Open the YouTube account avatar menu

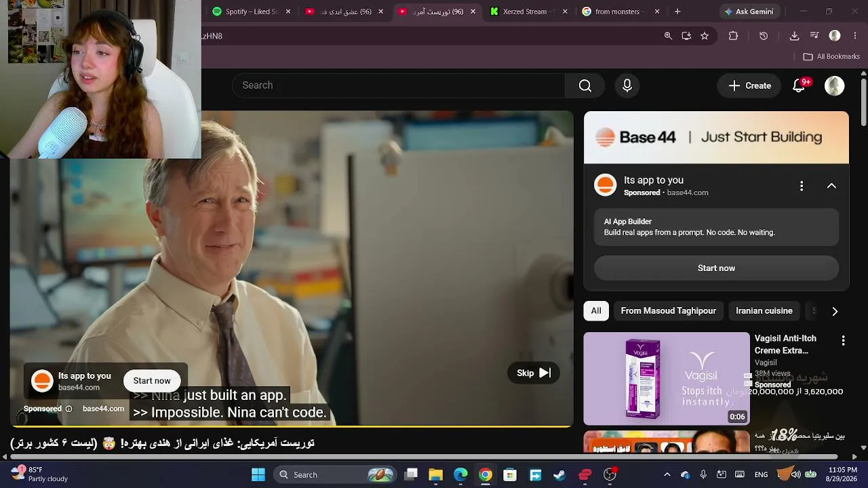tap(834, 85)
